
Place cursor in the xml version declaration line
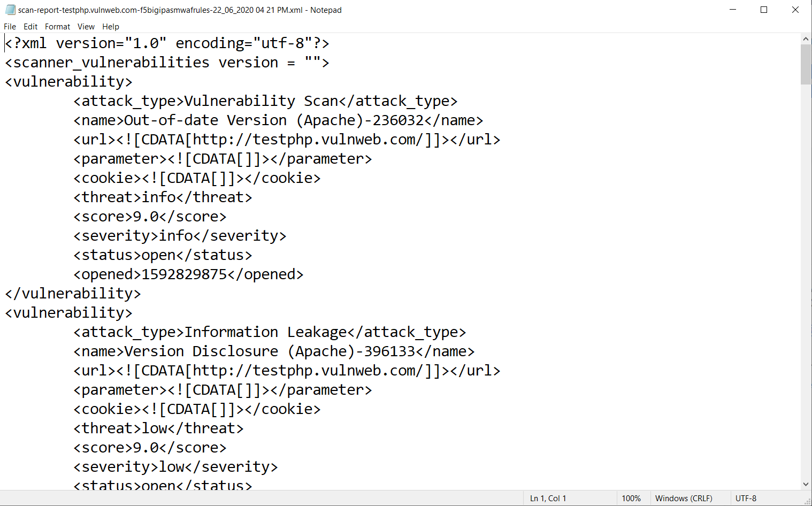(167, 43)
